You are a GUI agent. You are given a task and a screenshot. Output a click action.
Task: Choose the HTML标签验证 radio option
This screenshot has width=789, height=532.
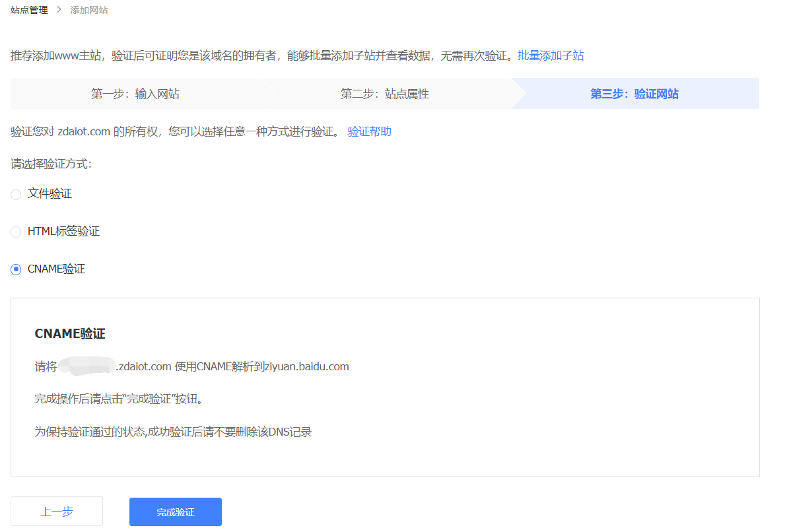pos(16,232)
